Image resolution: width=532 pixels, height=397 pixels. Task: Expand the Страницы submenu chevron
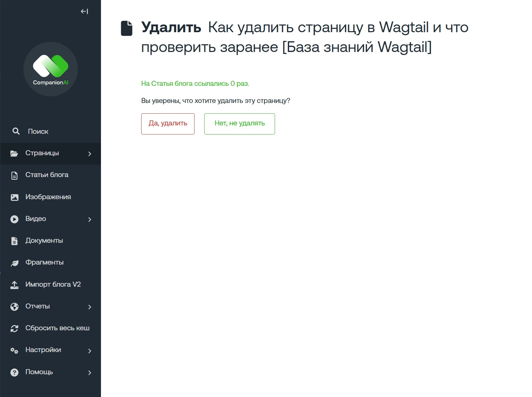[x=90, y=154]
